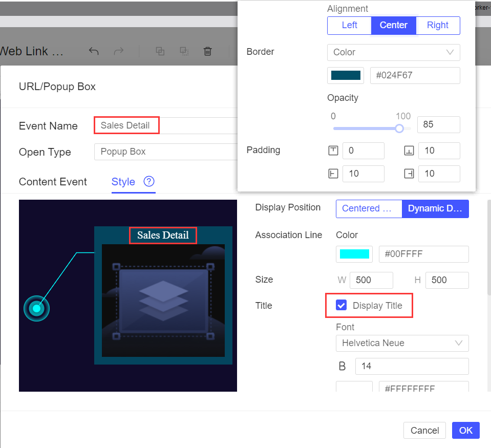Select the Right alignment option

click(x=438, y=25)
